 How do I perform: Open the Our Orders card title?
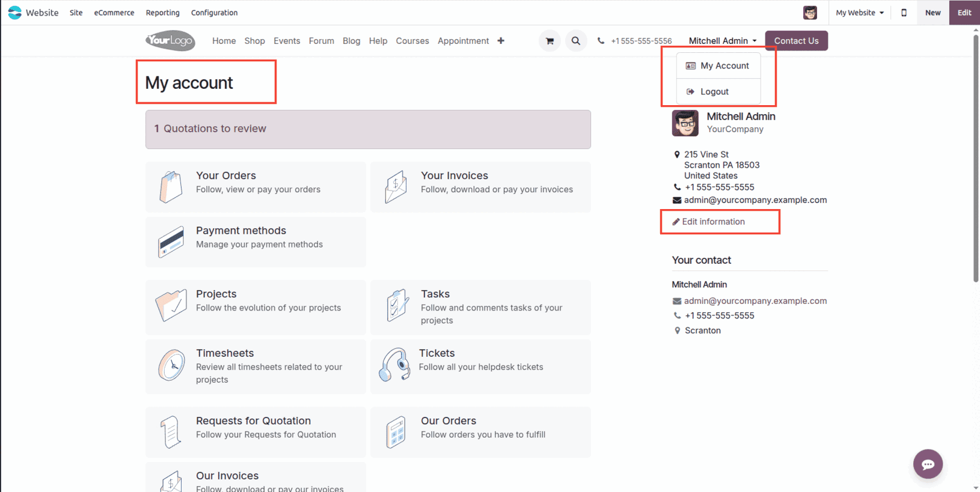coord(449,421)
